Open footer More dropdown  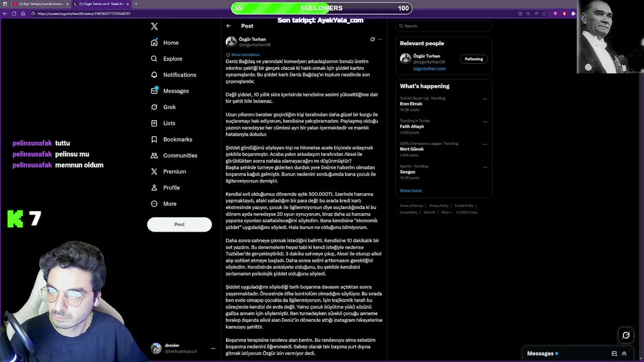pos(446,212)
